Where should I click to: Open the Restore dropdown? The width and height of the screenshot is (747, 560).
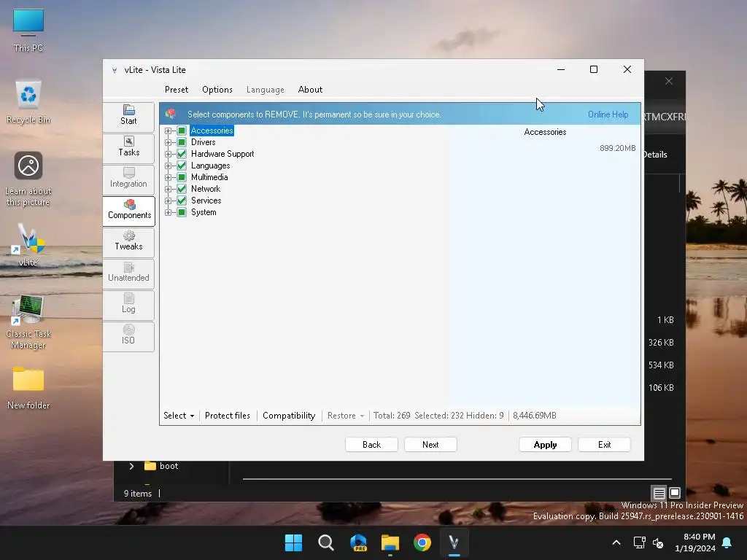point(345,415)
